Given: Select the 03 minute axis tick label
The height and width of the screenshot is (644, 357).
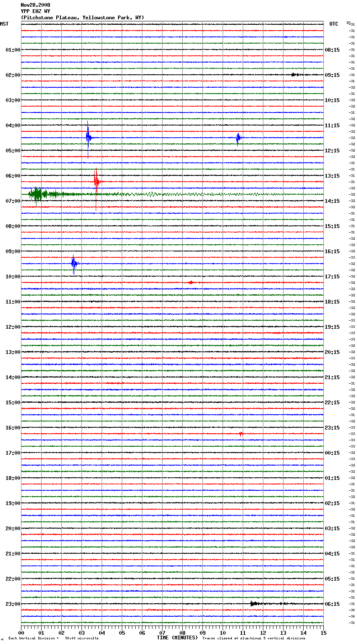Looking at the screenshot, I should point(81,633).
